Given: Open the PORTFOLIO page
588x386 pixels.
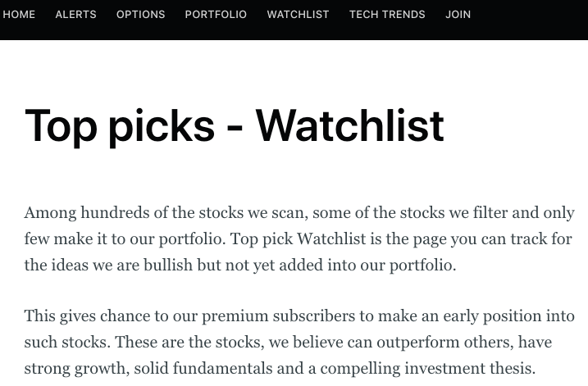Looking at the screenshot, I should [x=216, y=14].
